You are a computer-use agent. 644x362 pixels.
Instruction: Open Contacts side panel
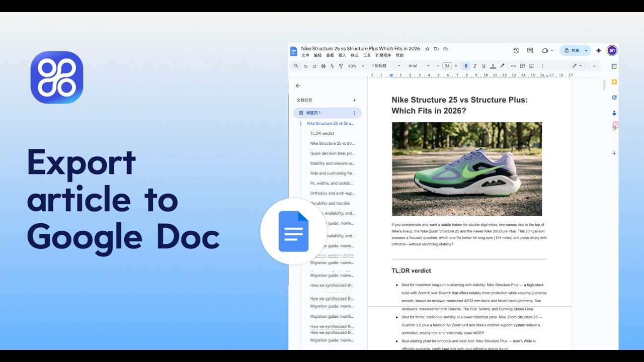pyautogui.click(x=614, y=113)
